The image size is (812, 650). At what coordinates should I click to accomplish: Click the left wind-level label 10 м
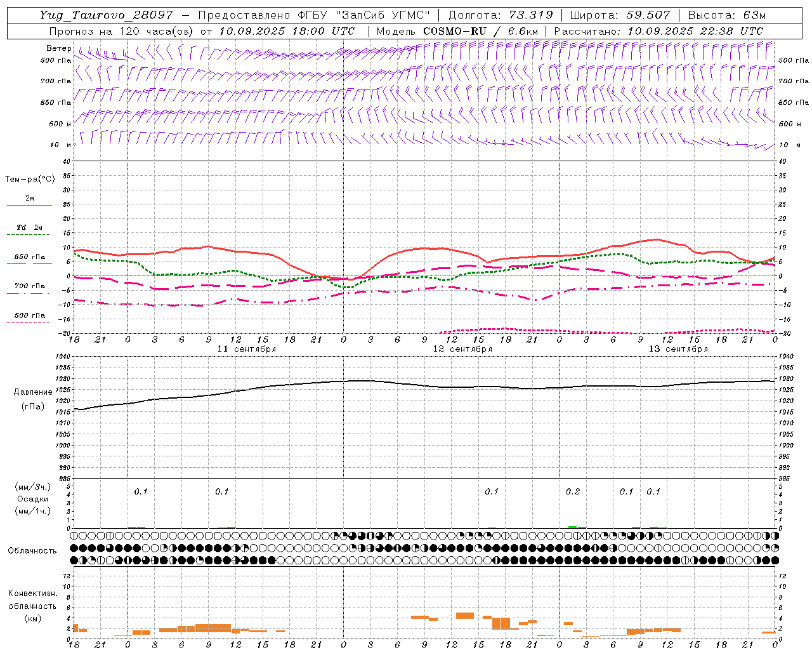(x=60, y=145)
